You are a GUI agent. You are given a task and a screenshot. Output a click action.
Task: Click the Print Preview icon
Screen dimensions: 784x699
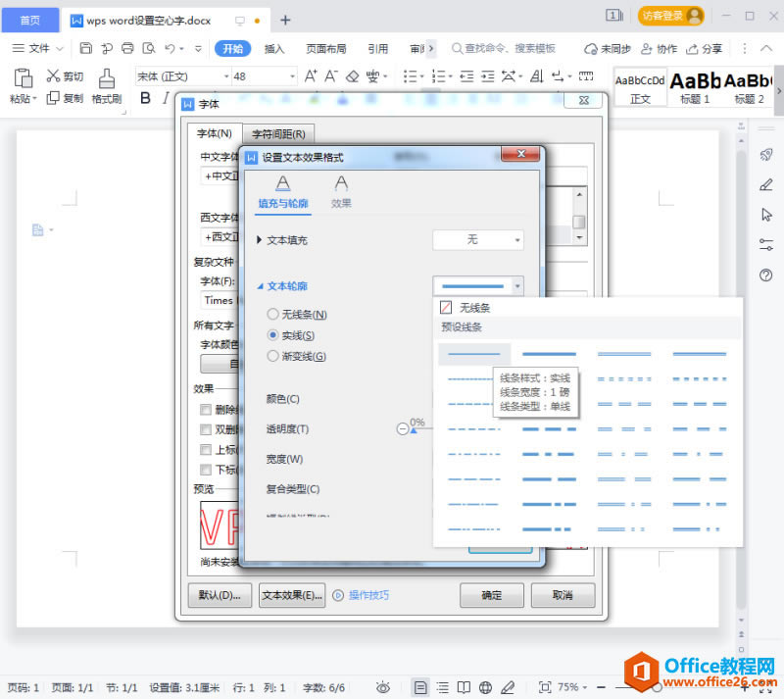[149, 48]
